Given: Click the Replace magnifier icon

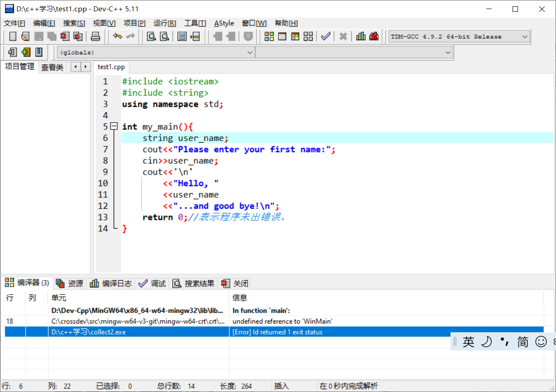Looking at the screenshot, I should point(164,37).
